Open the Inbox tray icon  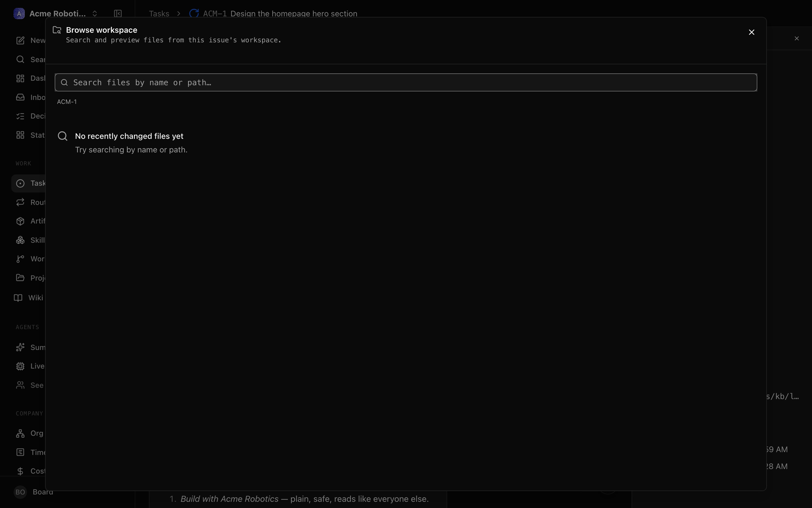click(20, 97)
